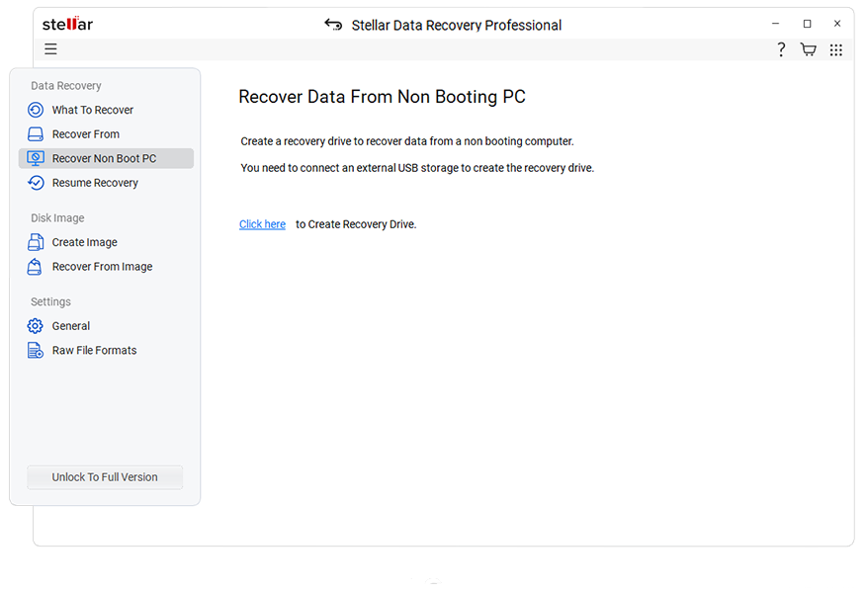Click the What To Recover icon
The height and width of the screenshot is (591, 868).
tap(36, 110)
